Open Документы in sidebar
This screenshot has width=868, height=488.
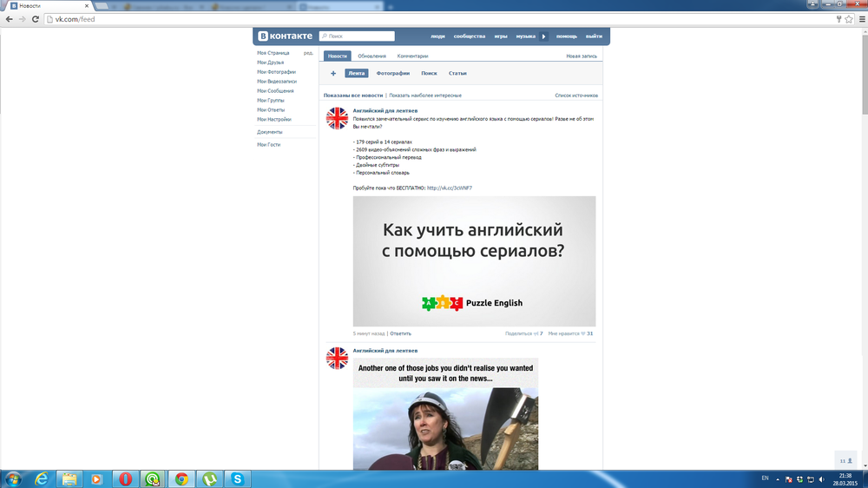click(x=270, y=132)
